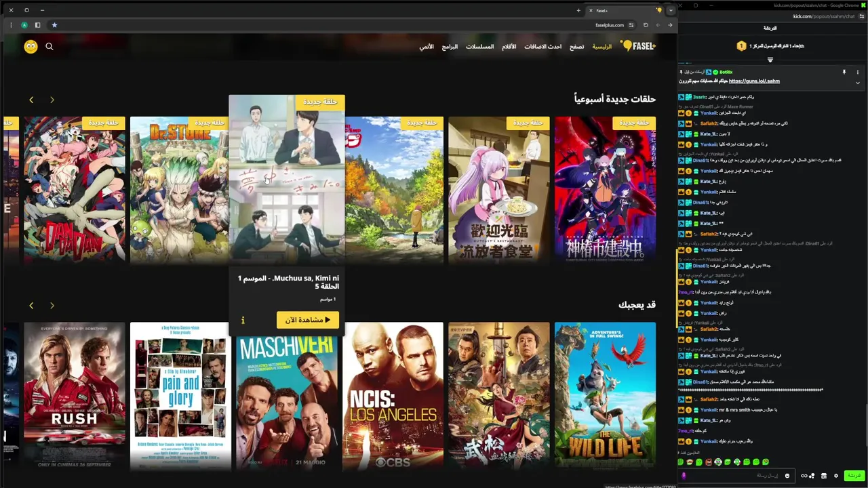
Task: Click the chat connections dots icon
Action: (812, 476)
